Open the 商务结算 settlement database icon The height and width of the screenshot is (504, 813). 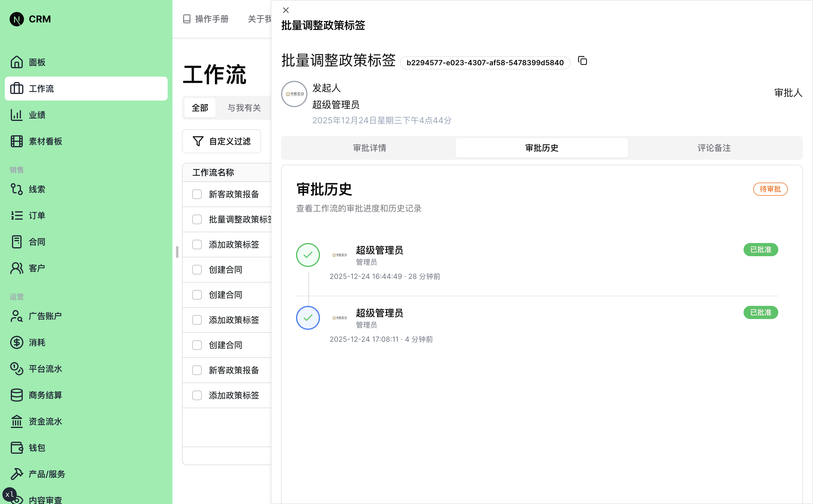pyautogui.click(x=17, y=395)
